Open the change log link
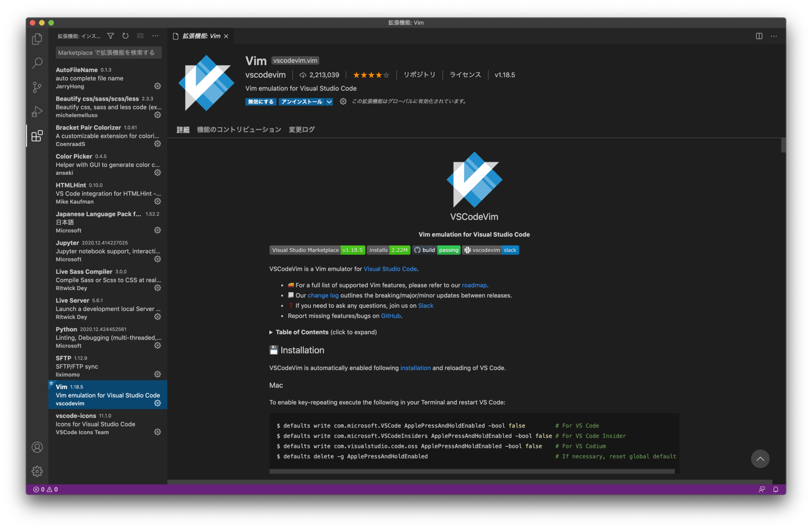 click(323, 295)
